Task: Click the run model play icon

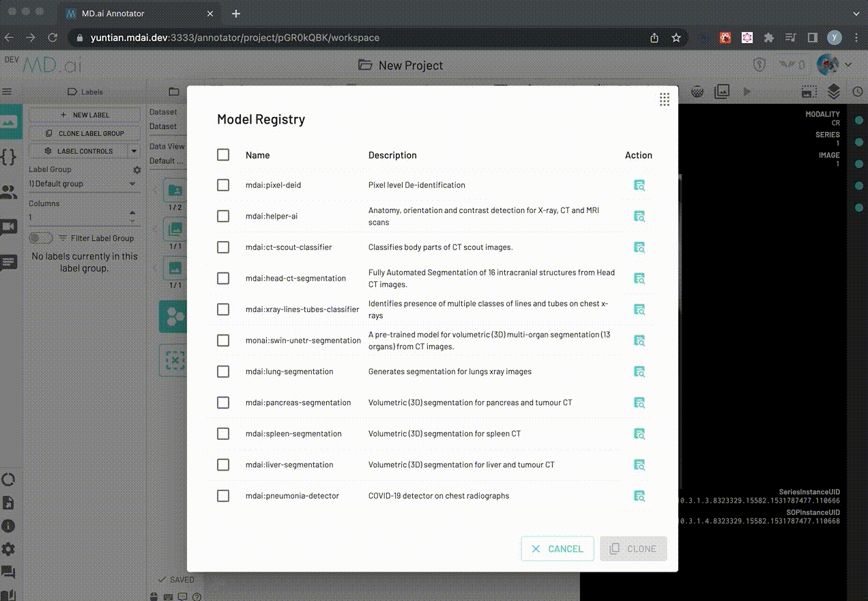Action: pyautogui.click(x=747, y=91)
